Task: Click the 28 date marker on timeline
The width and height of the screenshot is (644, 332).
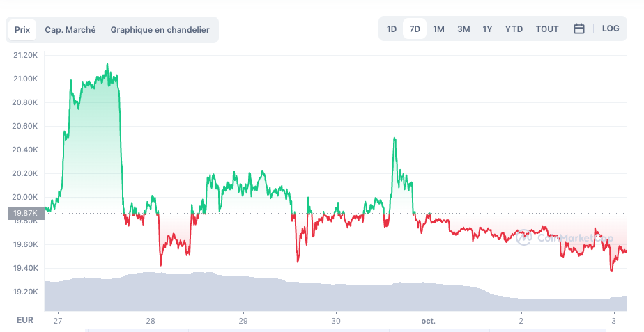Action: pyautogui.click(x=151, y=321)
